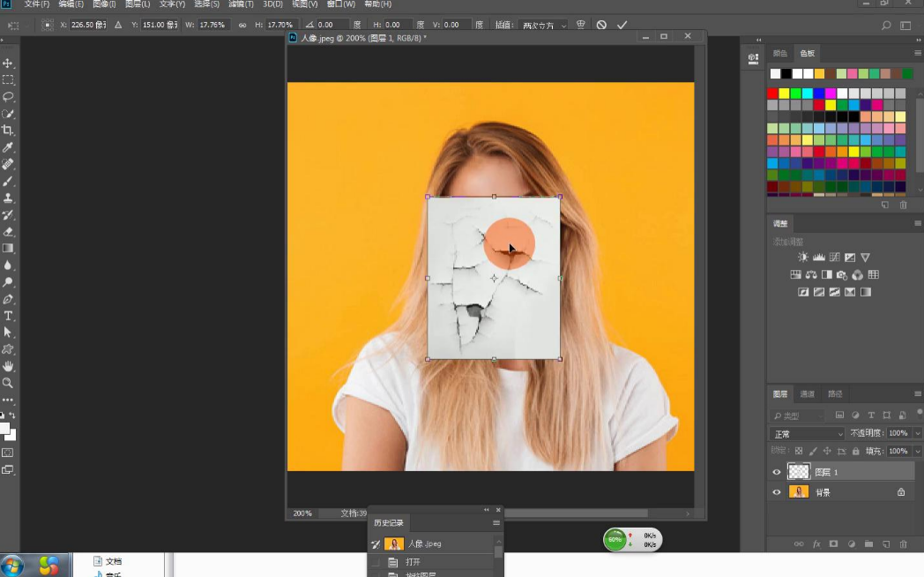Pick the magenta swatch in Swatches panel
Screen dimensions: 924x577
(831, 94)
